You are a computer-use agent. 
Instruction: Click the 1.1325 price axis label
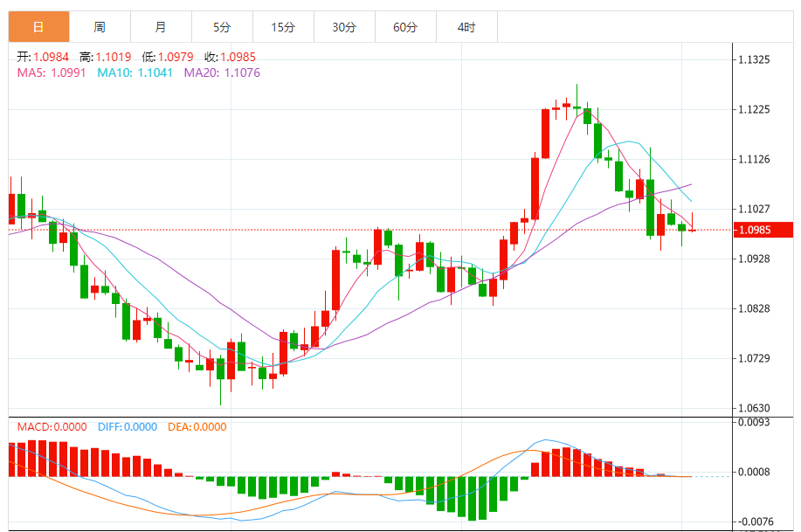click(x=754, y=59)
